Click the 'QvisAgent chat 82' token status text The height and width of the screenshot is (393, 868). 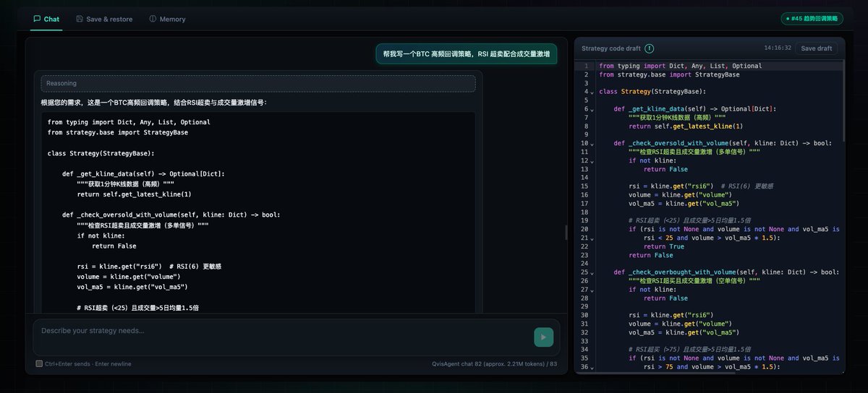click(494, 363)
